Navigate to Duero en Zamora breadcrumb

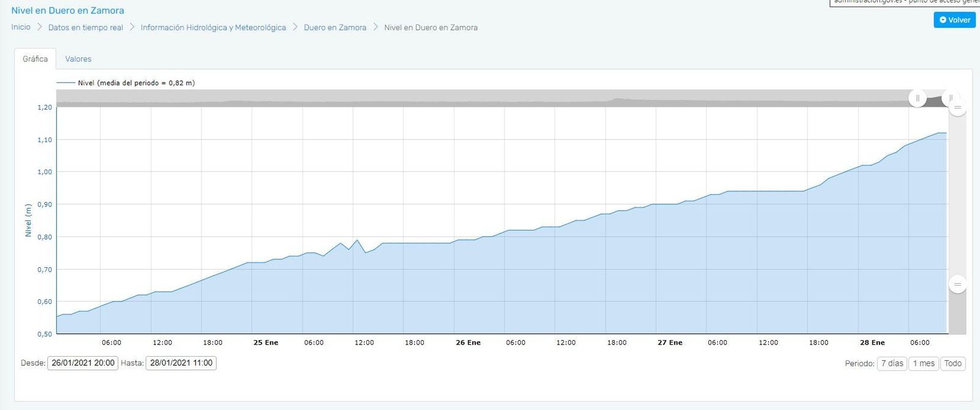point(335,28)
